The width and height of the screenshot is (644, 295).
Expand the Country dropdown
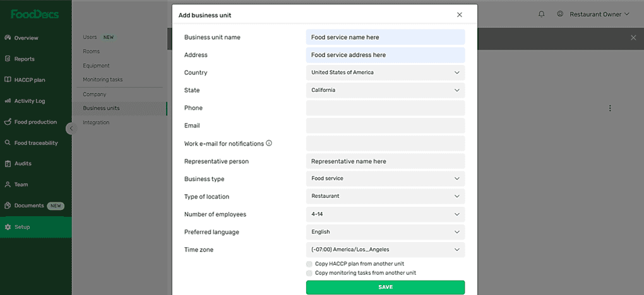pos(385,72)
